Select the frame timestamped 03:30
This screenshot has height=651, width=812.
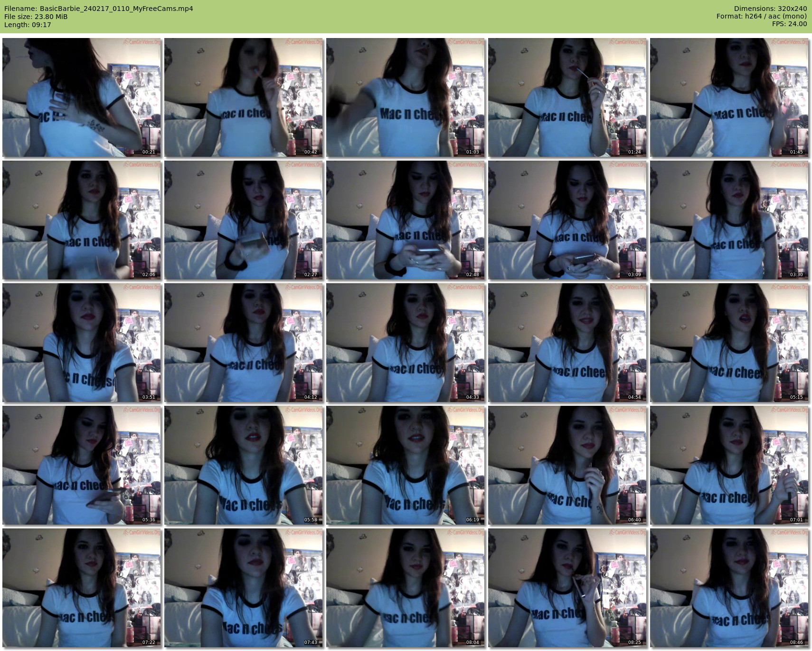(729, 220)
